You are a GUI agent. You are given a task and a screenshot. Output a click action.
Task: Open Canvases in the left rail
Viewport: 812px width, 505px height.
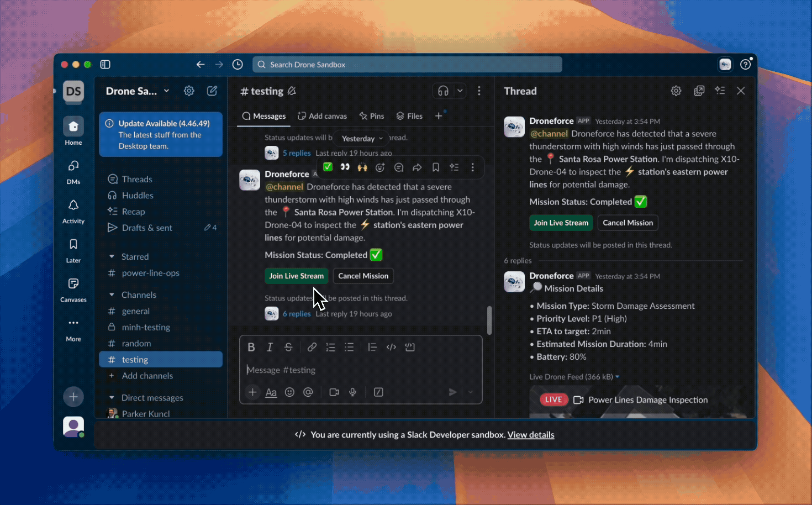click(x=73, y=289)
